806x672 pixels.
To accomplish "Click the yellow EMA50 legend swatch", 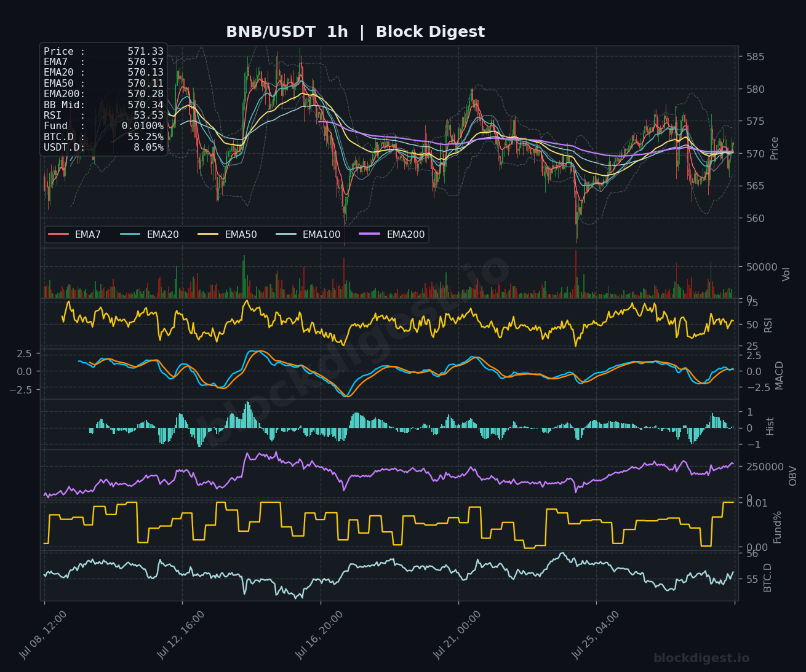I will (209, 234).
